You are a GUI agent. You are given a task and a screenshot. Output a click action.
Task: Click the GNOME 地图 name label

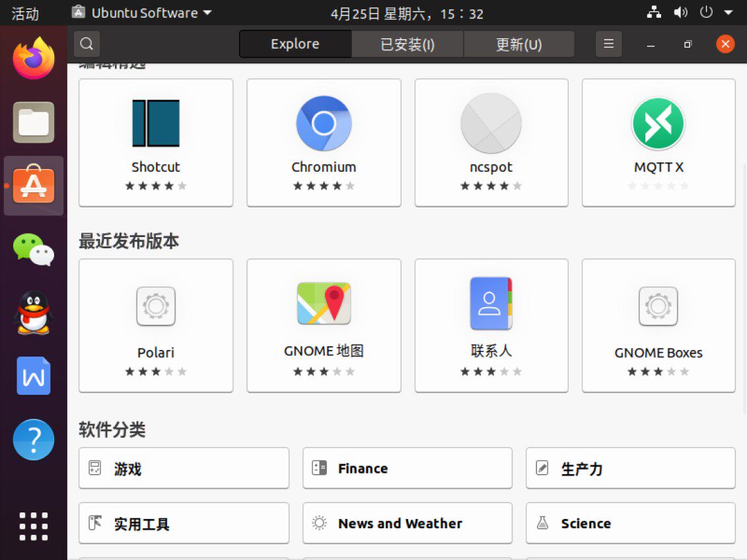pos(324,351)
